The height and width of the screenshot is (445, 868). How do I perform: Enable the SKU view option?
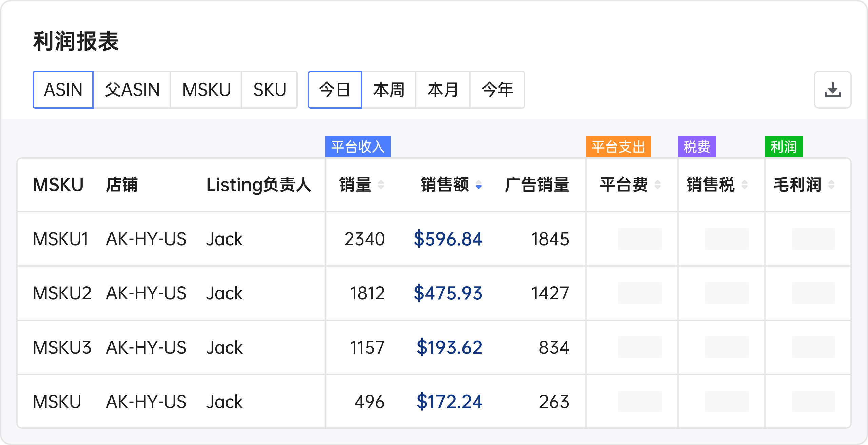click(x=270, y=90)
